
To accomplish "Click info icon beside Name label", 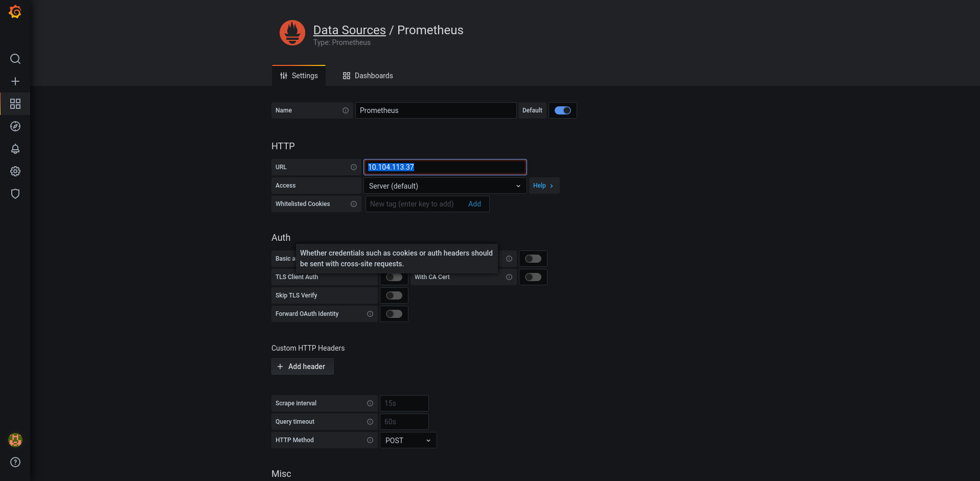I will 346,110.
